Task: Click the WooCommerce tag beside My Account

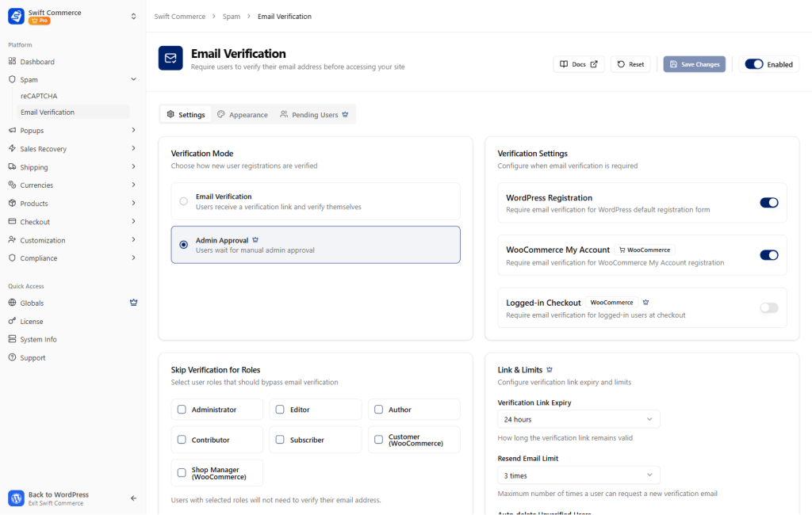Action: (x=645, y=250)
